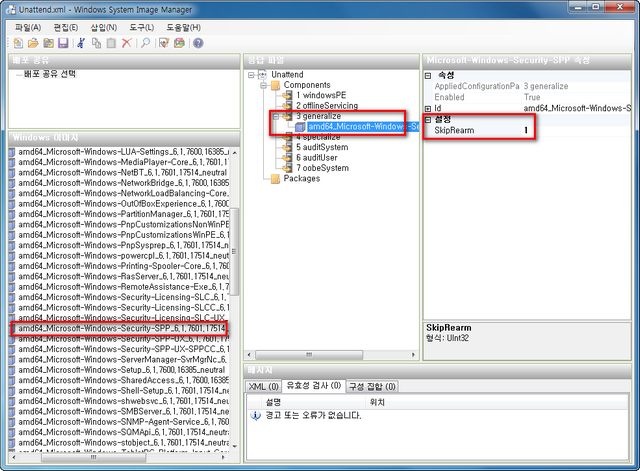
Task: Open the 도구(L) menu
Action: pyautogui.click(x=142, y=27)
